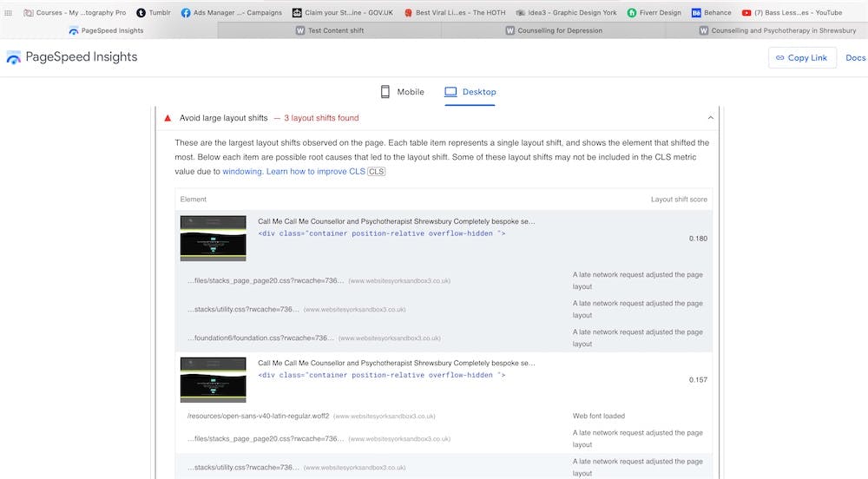Open the Courses - My ...tography Pro bookmark
This screenshot has width=868, height=479.
(75, 13)
